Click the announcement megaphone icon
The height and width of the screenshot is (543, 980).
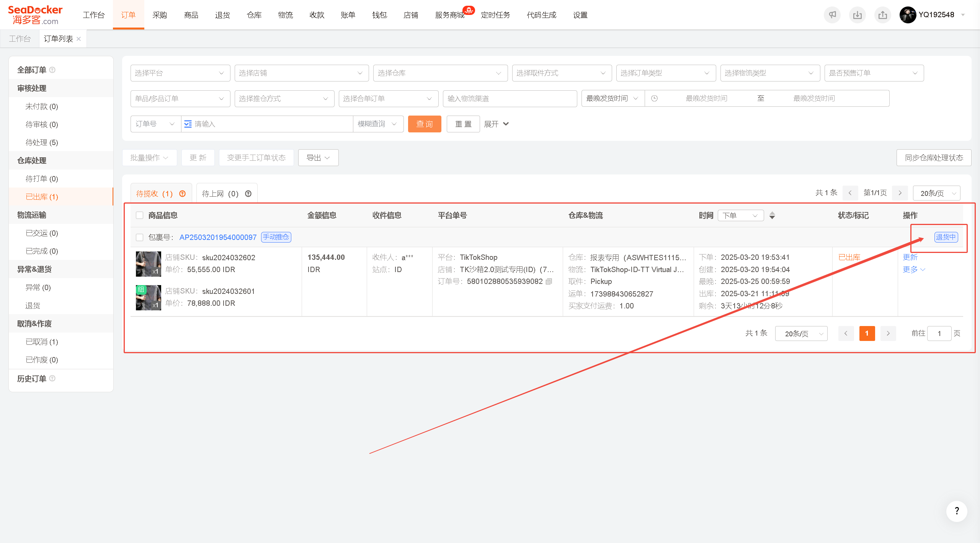pyautogui.click(x=832, y=15)
